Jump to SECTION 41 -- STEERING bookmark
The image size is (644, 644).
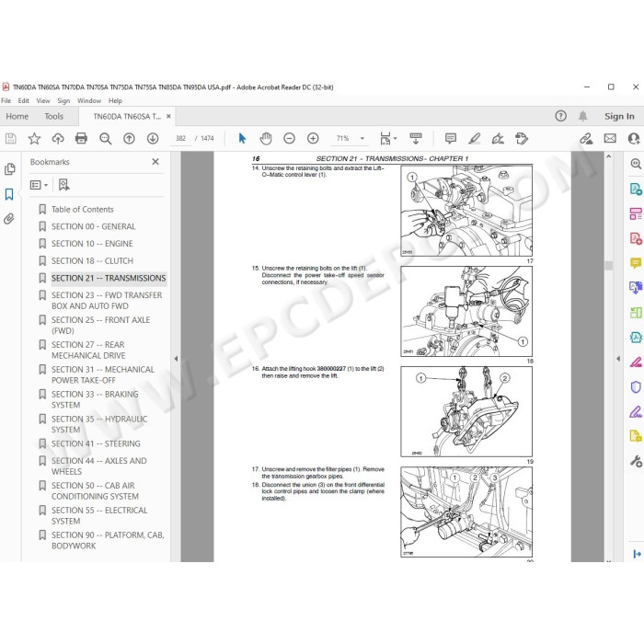[96, 444]
